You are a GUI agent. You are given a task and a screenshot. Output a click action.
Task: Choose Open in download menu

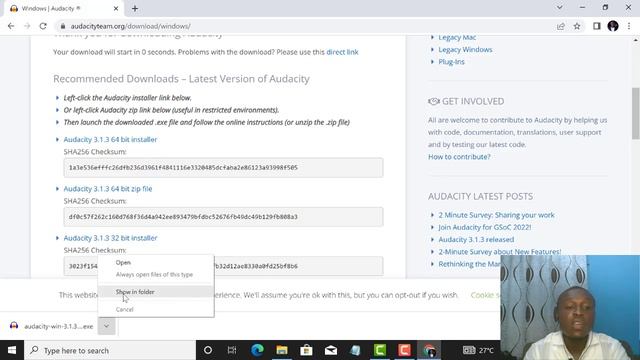[123, 262]
